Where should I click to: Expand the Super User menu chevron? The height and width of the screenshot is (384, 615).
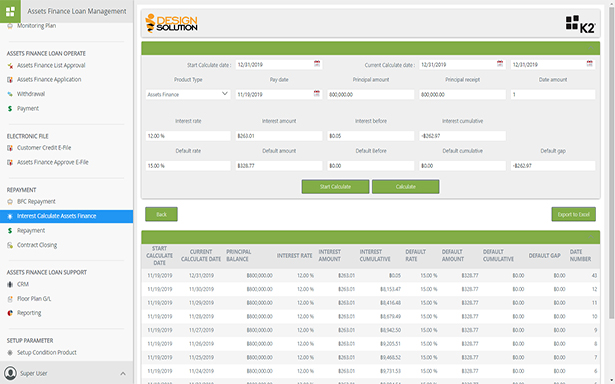[123, 373]
